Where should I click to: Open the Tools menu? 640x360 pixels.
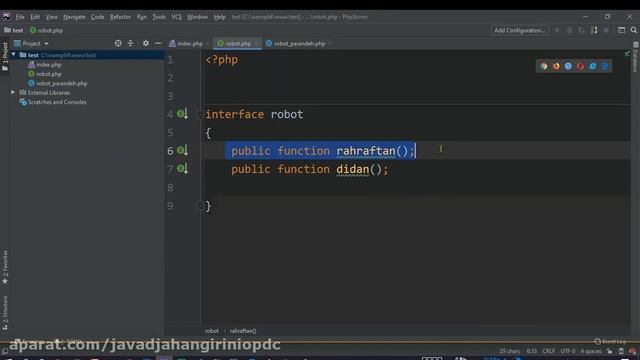[x=159, y=17]
